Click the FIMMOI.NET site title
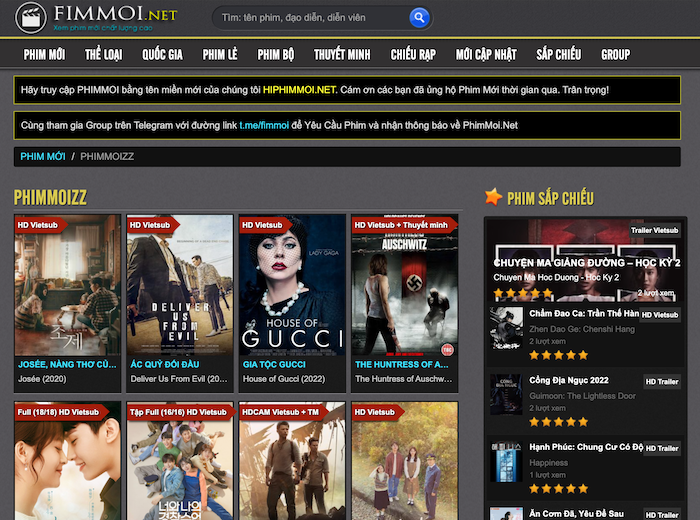This screenshot has height=520, width=700. point(115,14)
